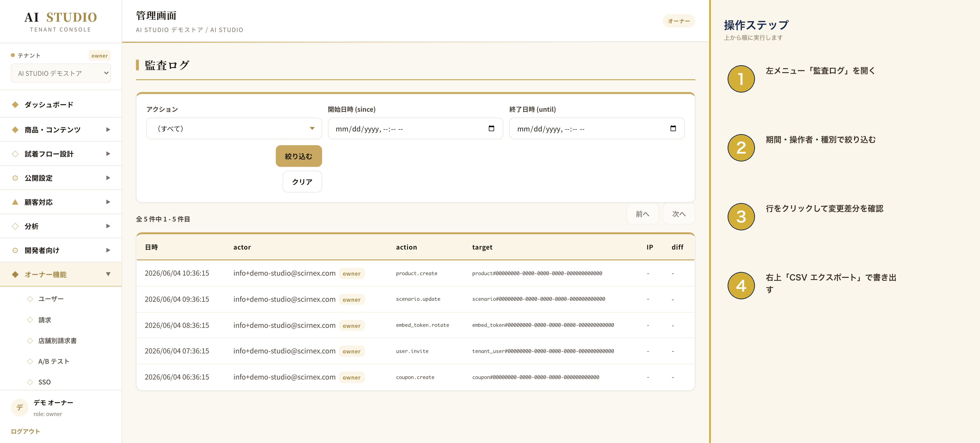Click the 全 5 件中 1 - 5 件目 count text
The image size is (980, 443).
point(163,219)
